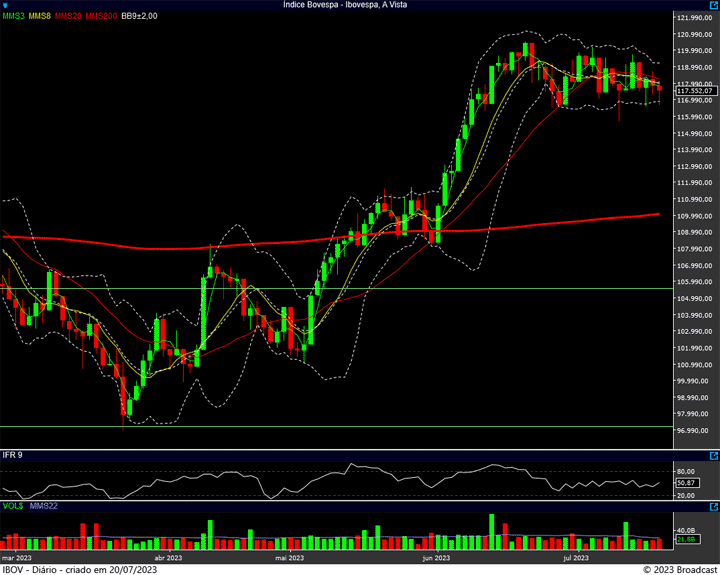Screen dimensions: 720x575
Task: Select the IFR 9 indicator panel label
Action: coord(13,455)
